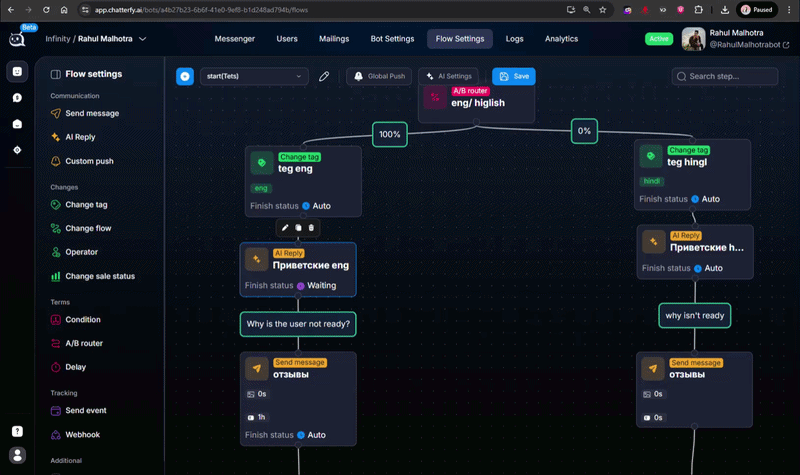This screenshot has width=800, height=475.
Task: Open @RahulMalhotrabot external link icon
Action: (786, 45)
